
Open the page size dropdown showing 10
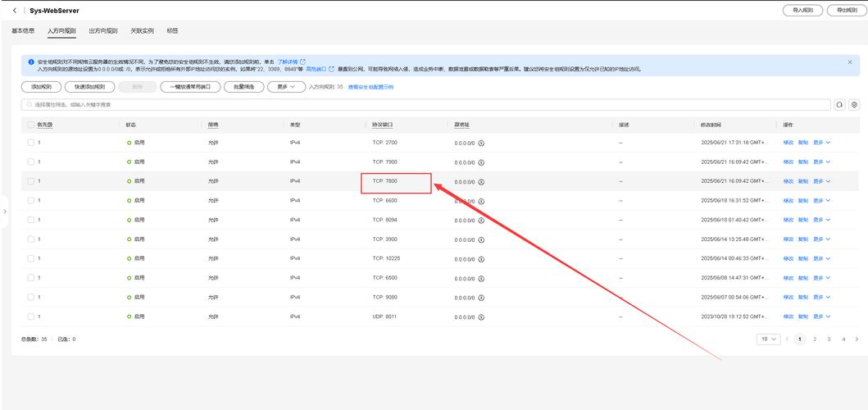pyautogui.click(x=768, y=339)
